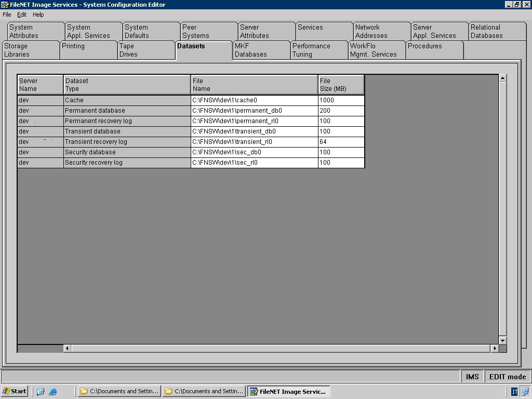Click the horizontal scrollbar right arrow
The image size is (532, 399).
click(495, 348)
